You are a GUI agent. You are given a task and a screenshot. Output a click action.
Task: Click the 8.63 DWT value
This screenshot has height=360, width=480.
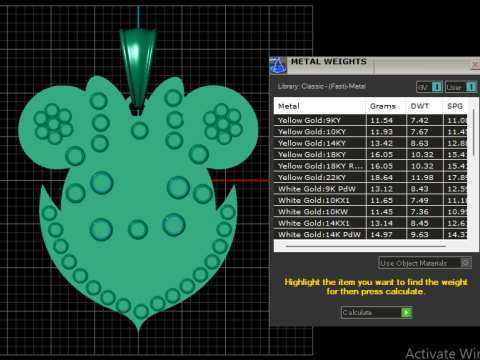pyautogui.click(x=420, y=143)
